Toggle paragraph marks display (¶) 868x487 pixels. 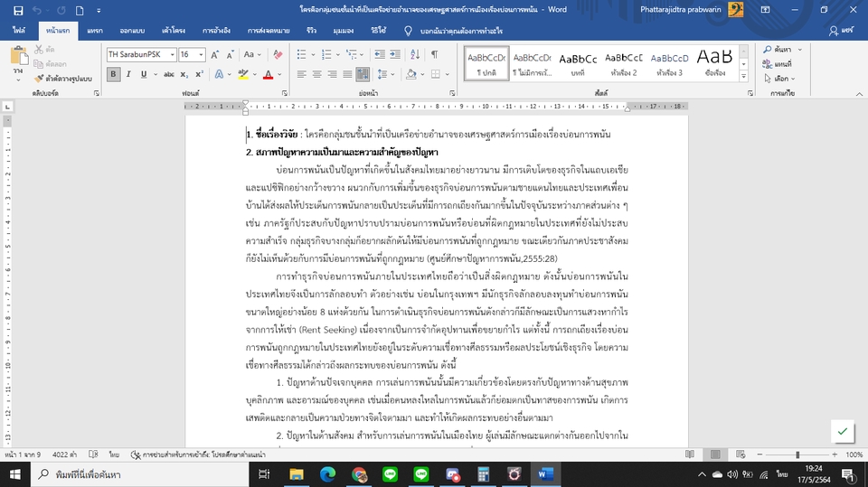coord(435,54)
